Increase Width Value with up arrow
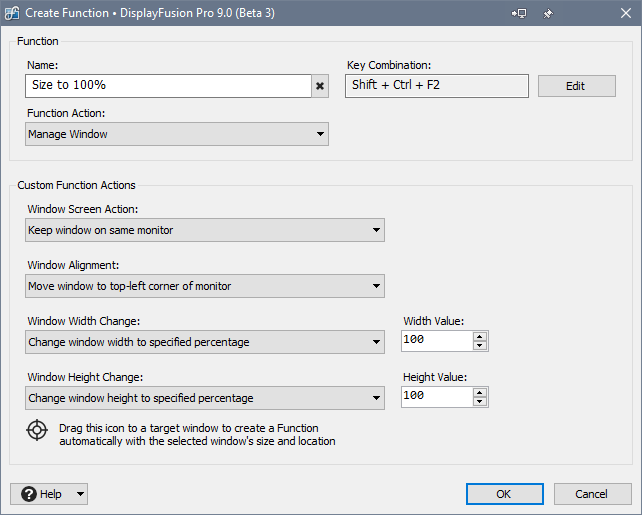Viewport: 642px width, 515px height. pos(480,337)
